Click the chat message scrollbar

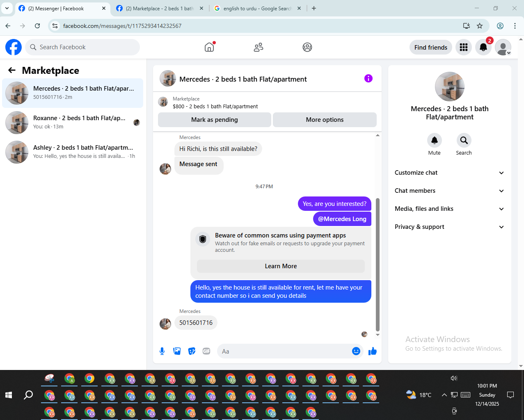coord(378,265)
